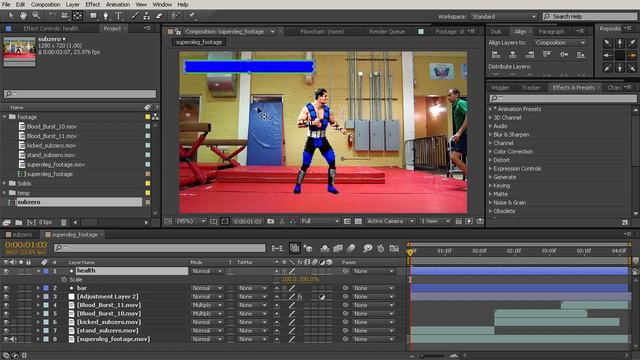Select the Selection arrow tool

[x=11, y=16]
